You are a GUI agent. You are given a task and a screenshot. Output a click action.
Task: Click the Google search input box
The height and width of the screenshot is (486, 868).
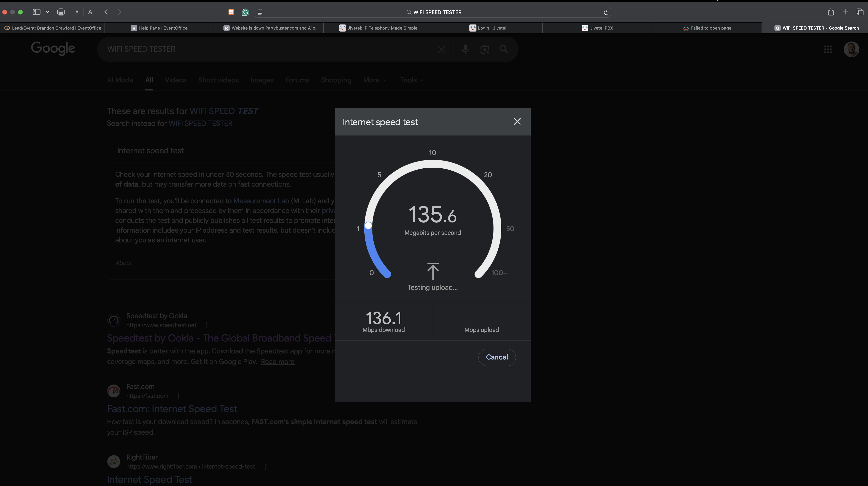click(x=270, y=49)
